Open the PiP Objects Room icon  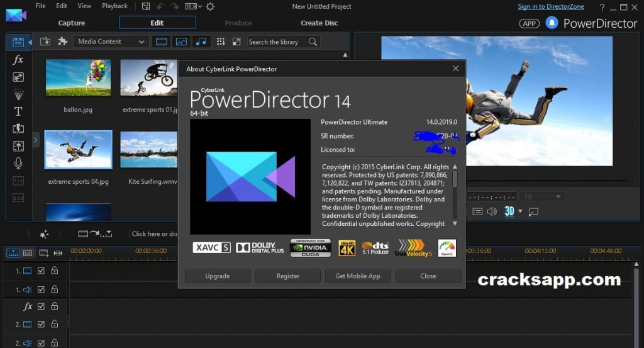(18, 77)
